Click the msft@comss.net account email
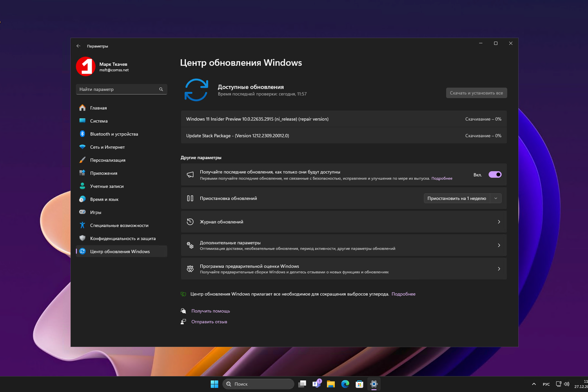588x392 pixels. pyautogui.click(x=114, y=70)
